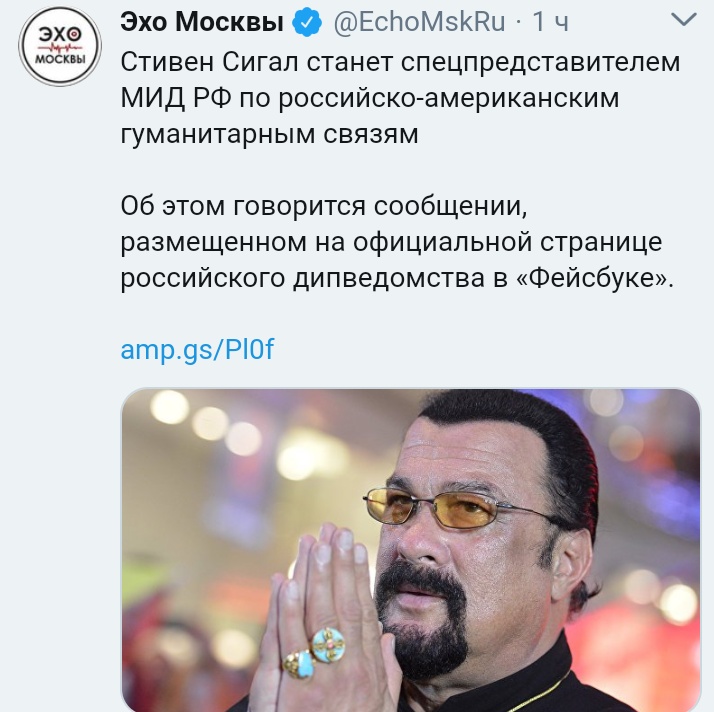Screen dimensions: 714x712
Task: Open the Эхо Москвы profile avatar
Action: [60, 46]
